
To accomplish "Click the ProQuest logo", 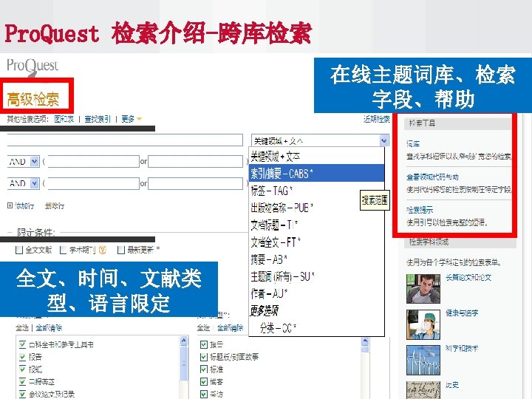I will point(33,66).
